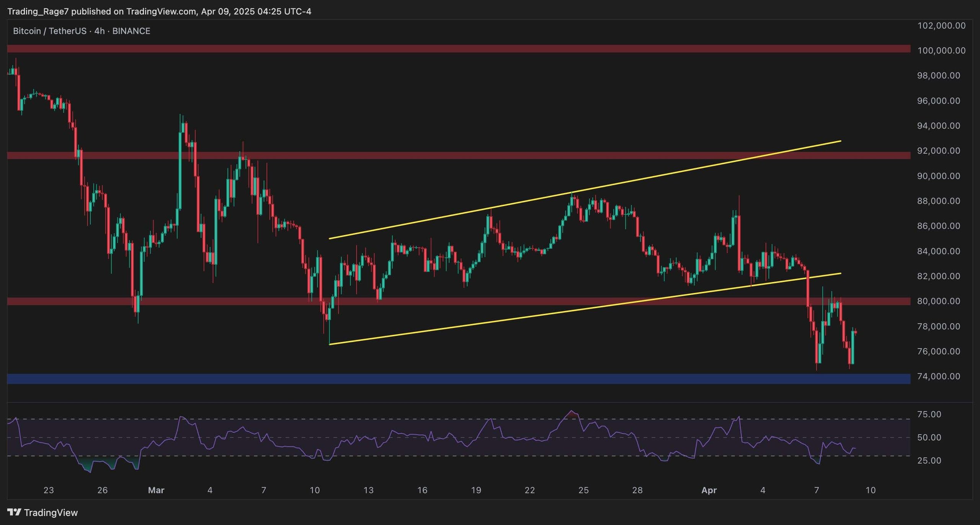Click the 100,000.00 price axis label
Image resolution: width=980 pixels, height=525 pixels.
click(x=941, y=51)
